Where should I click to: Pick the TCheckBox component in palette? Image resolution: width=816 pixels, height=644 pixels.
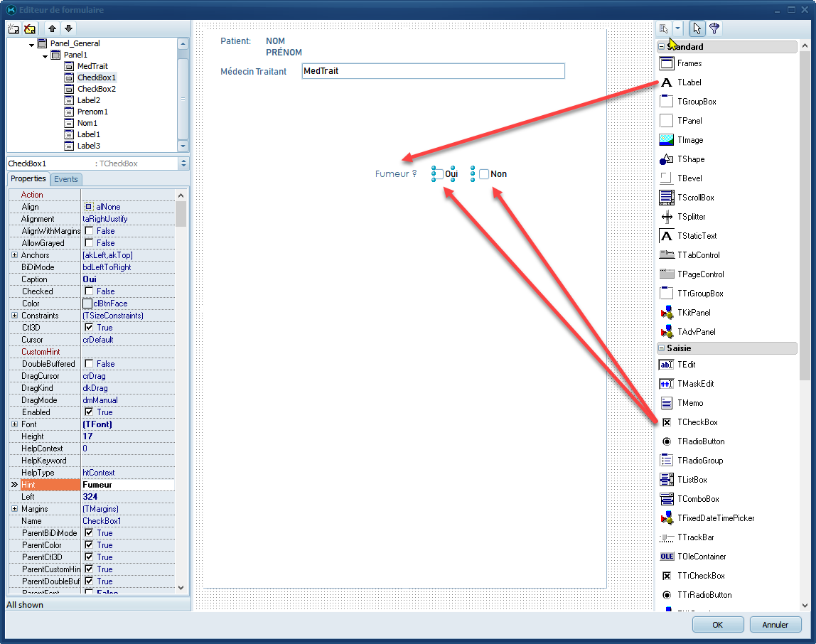666,422
